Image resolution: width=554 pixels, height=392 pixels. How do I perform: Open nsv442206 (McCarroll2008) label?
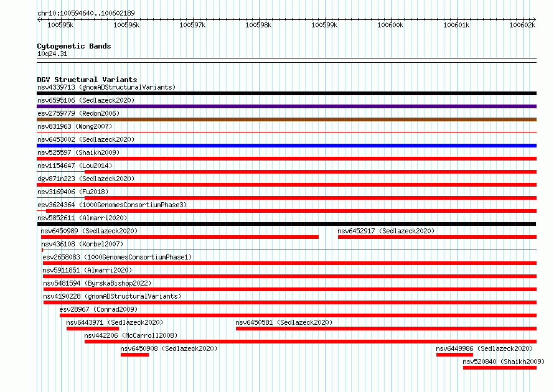[131, 335]
